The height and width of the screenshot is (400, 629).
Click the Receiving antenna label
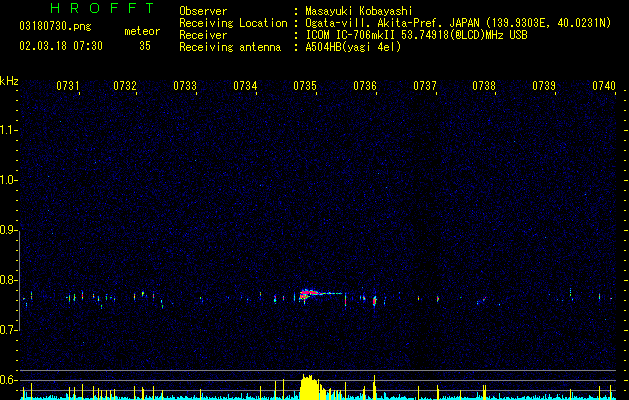(x=230, y=47)
